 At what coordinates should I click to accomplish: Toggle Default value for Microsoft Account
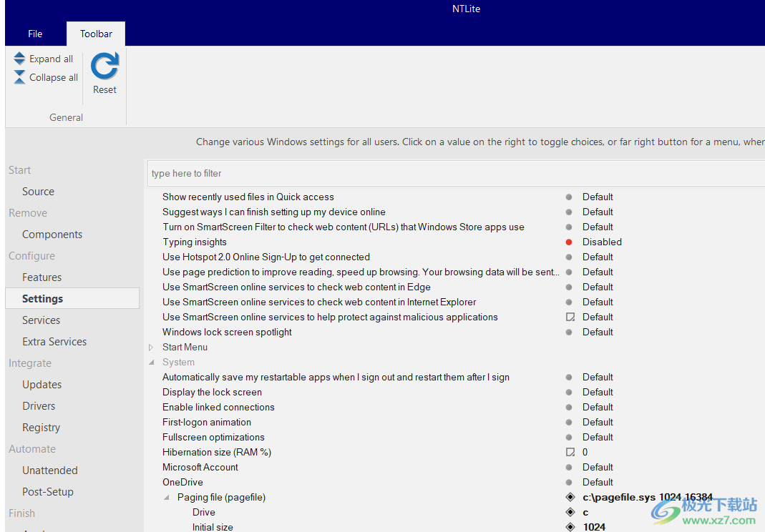(598, 467)
